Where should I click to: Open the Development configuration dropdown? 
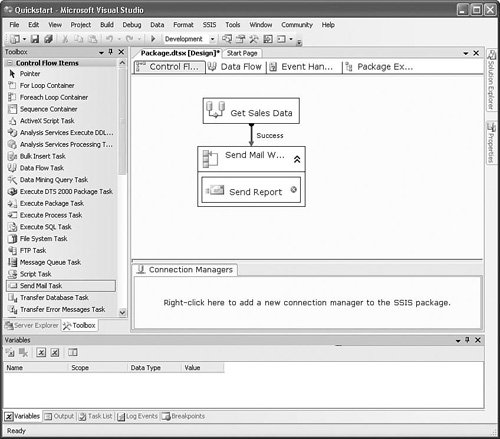(212, 39)
